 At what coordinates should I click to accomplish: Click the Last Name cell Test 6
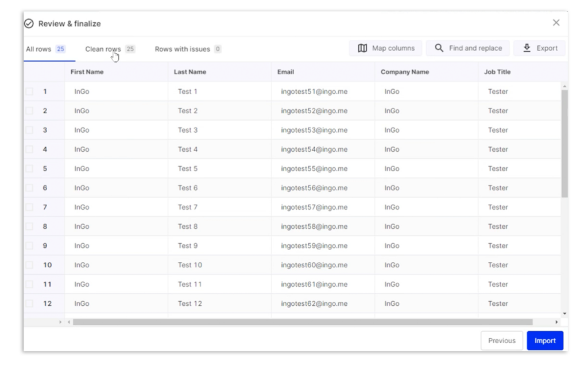[220, 188]
